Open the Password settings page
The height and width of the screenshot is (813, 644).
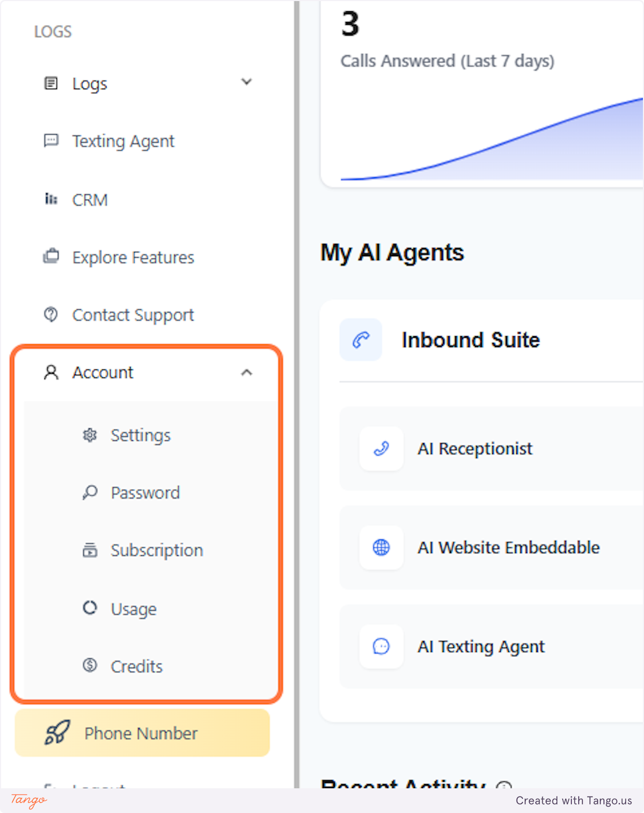145,492
